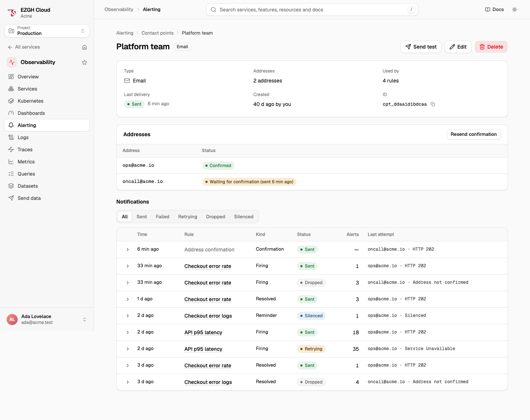Edit the Platform team contact point

pos(458,47)
